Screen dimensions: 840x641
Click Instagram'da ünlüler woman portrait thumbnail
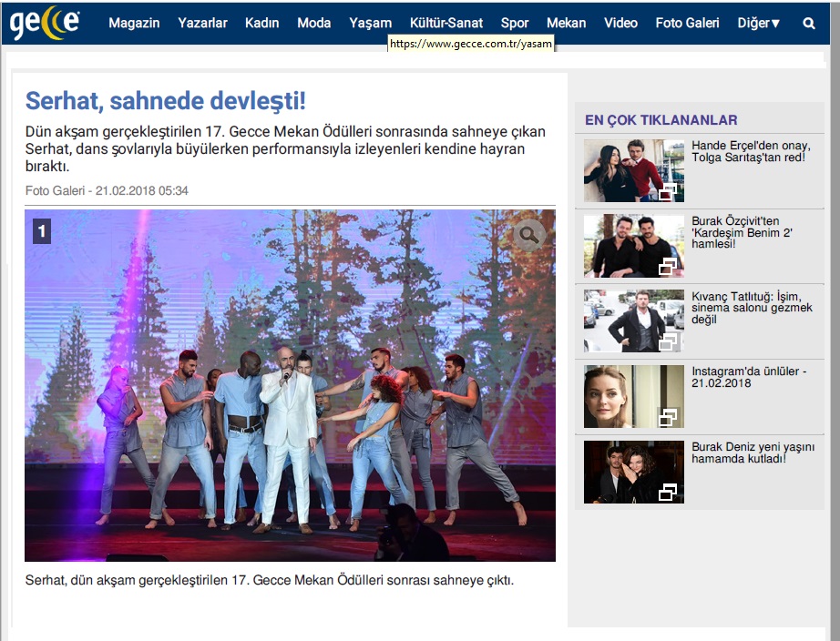point(634,396)
